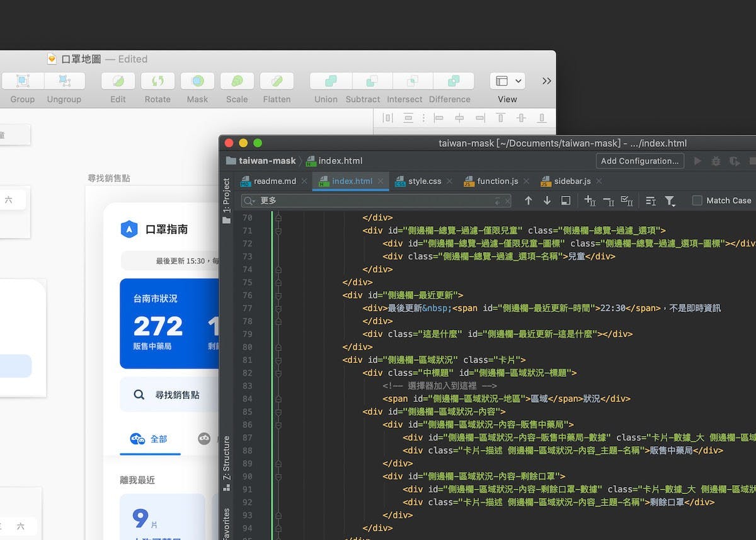This screenshot has height=540, width=756.
Task: Click the open in find window icon
Action: click(566, 200)
